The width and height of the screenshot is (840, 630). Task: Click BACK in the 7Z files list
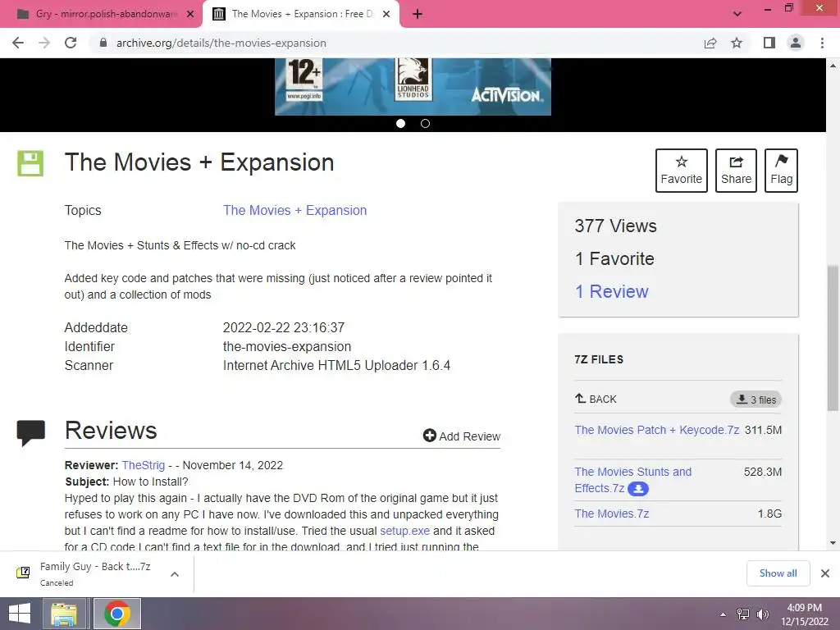pyautogui.click(x=596, y=399)
